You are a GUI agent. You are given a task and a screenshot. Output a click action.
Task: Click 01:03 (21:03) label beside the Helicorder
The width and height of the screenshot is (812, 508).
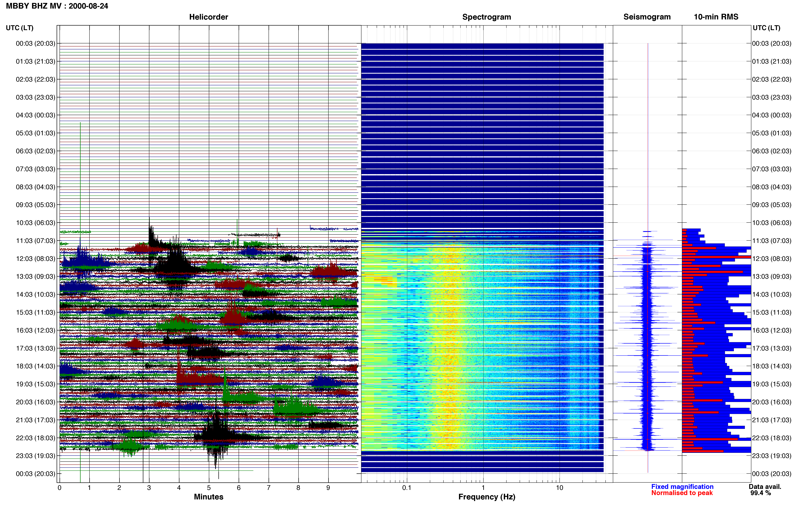coord(36,61)
